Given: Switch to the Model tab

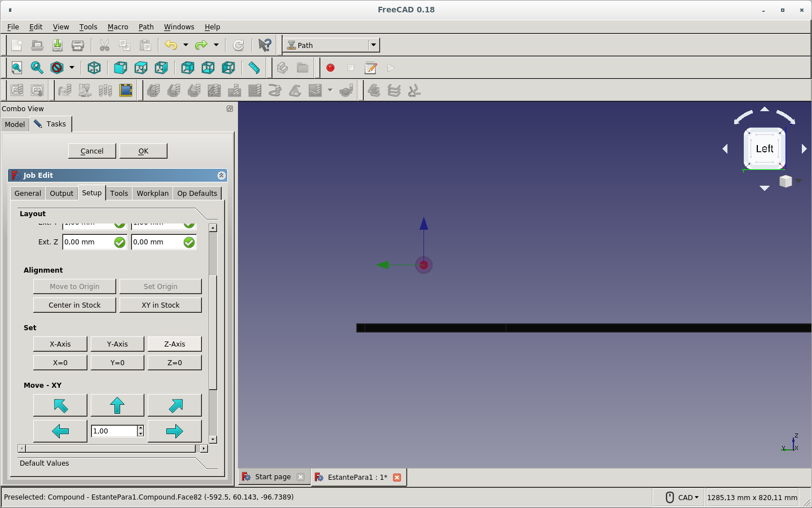Looking at the screenshot, I should click(x=15, y=125).
